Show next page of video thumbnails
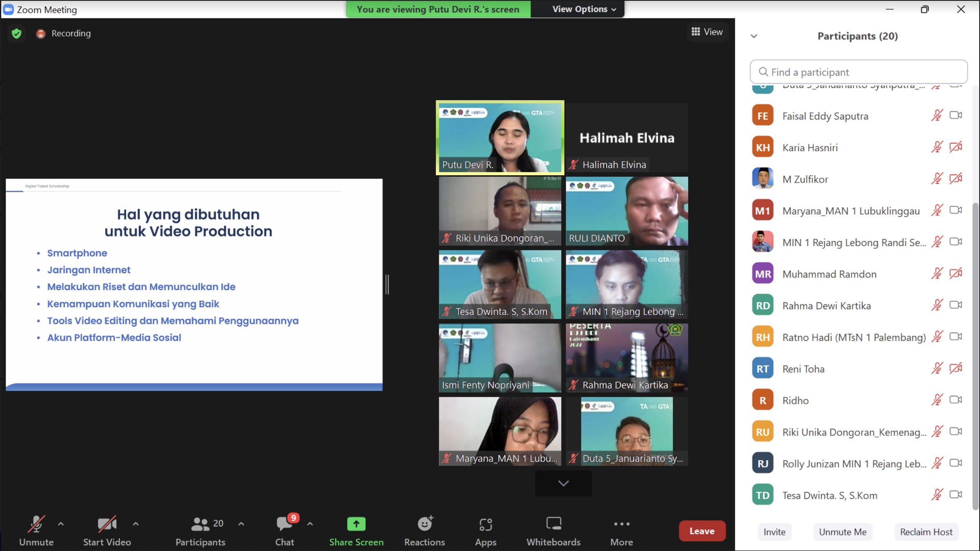 pos(563,483)
